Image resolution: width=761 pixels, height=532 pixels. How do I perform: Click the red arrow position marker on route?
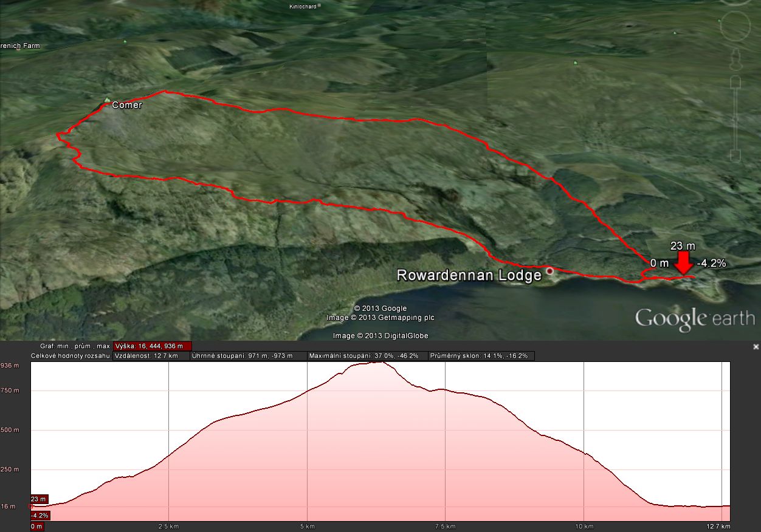click(684, 264)
